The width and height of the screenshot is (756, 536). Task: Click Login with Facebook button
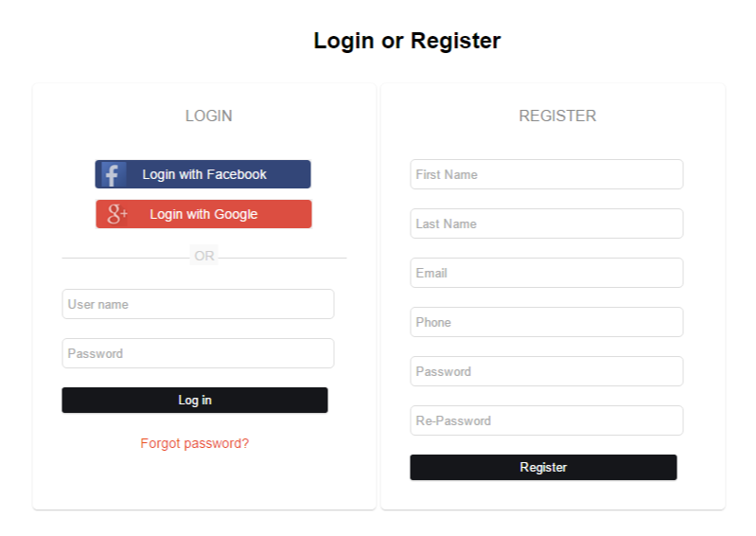(x=203, y=174)
